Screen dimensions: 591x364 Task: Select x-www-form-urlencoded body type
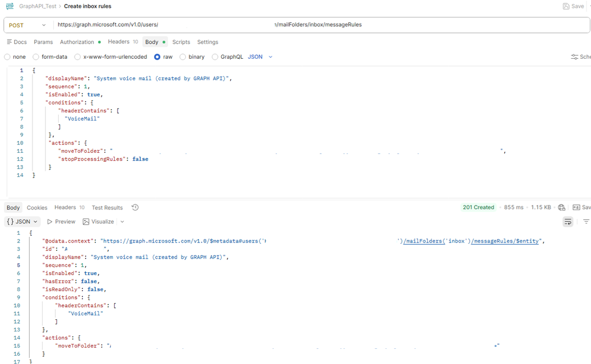point(77,57)
